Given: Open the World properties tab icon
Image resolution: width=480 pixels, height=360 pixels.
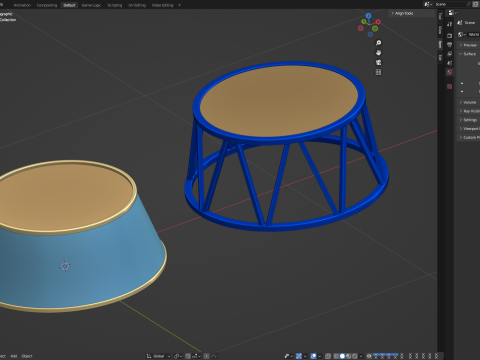Looking at the screenshot, I should point(450,72).
